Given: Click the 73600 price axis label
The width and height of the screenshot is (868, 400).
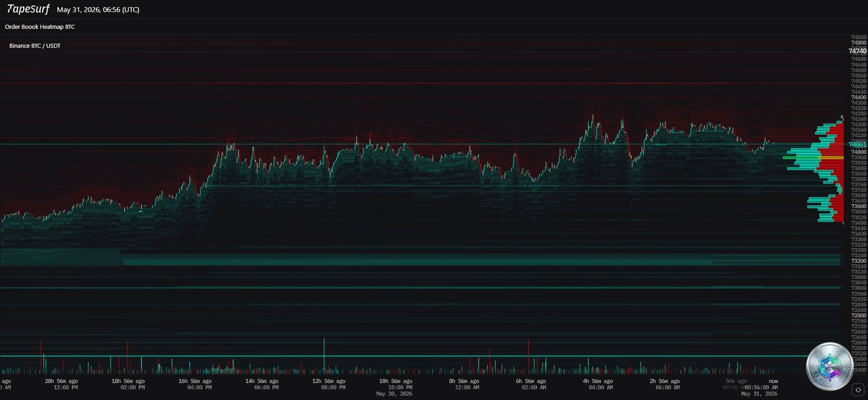Looking at the screenshot, I should (x=859, y=207).
